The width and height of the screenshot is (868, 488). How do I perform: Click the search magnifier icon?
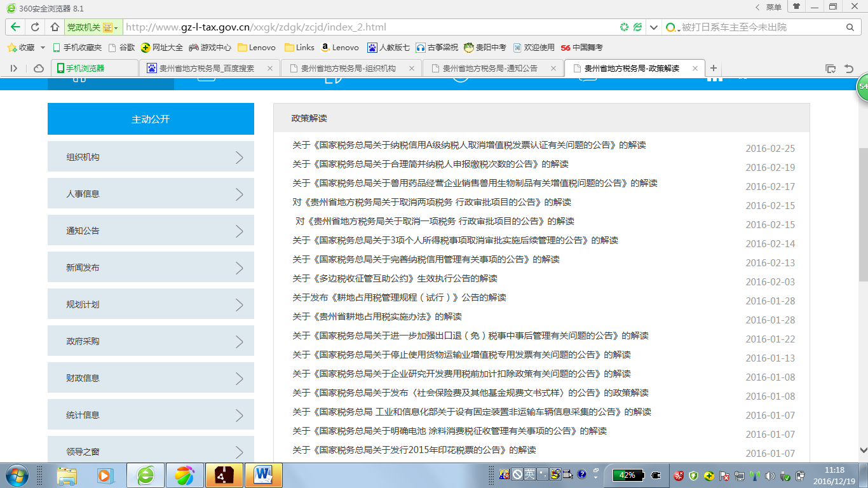(850, 27)
